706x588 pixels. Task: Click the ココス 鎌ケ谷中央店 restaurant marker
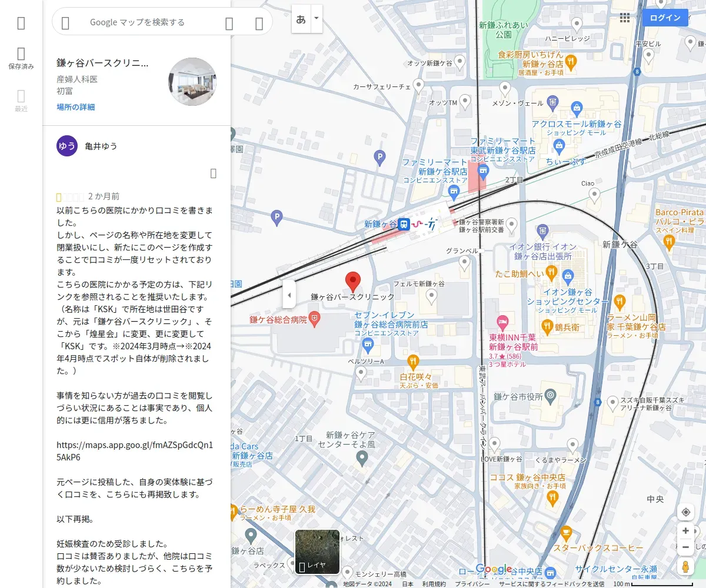pyautogui.click(x=552, y=499)
